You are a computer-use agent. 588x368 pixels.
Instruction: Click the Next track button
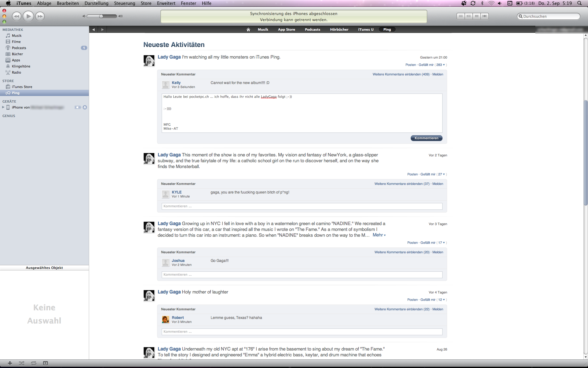(40, 16)
